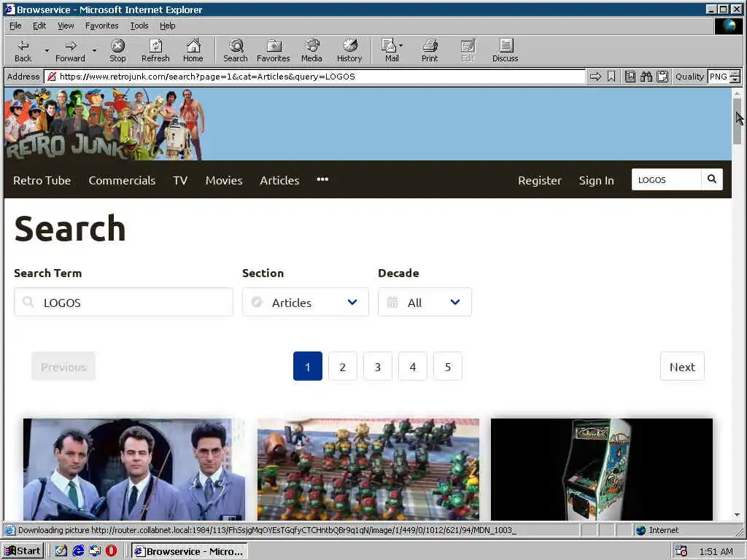747x560 pixels.
Task: Open the Back history dropdown arrow
Action: point(47,50)
